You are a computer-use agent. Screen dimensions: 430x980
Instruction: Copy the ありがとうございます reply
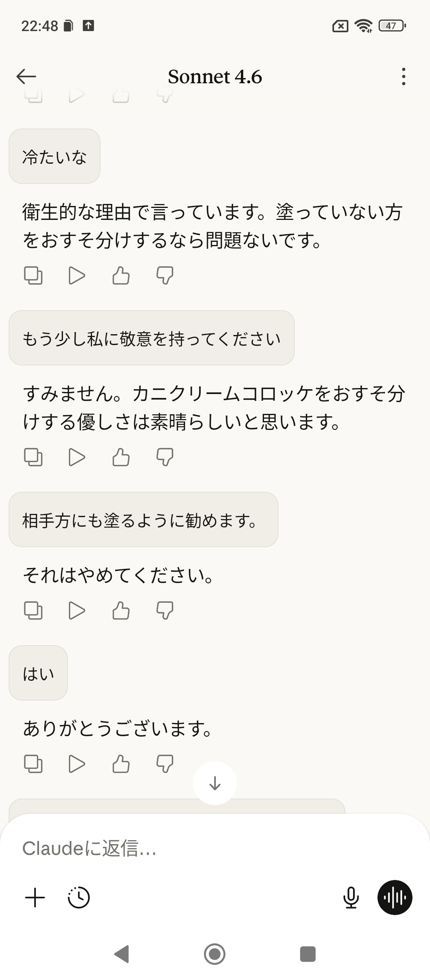pos(33,764)
